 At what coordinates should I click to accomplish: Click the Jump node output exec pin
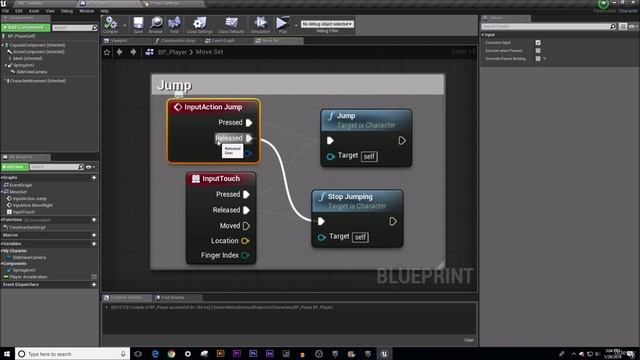click(x=402, y=140)
